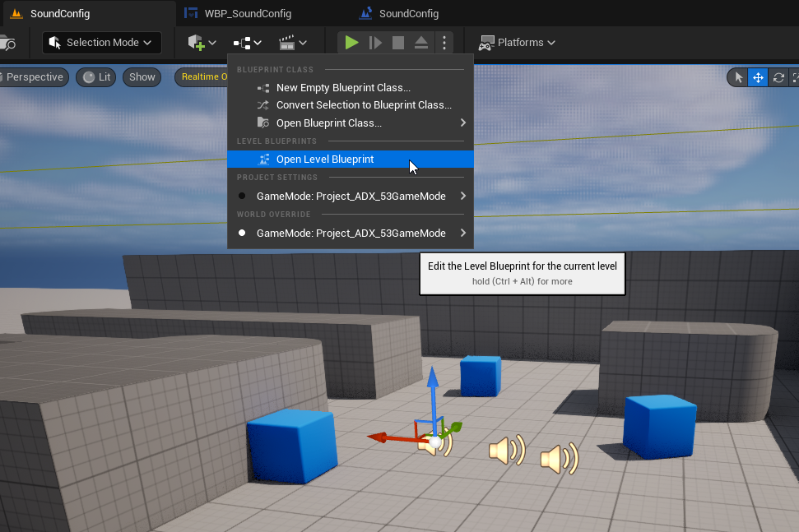
Task: Click the WBP_SoundConfig tab widget icon
Action: pyautogui.click(x=191, y=13)
